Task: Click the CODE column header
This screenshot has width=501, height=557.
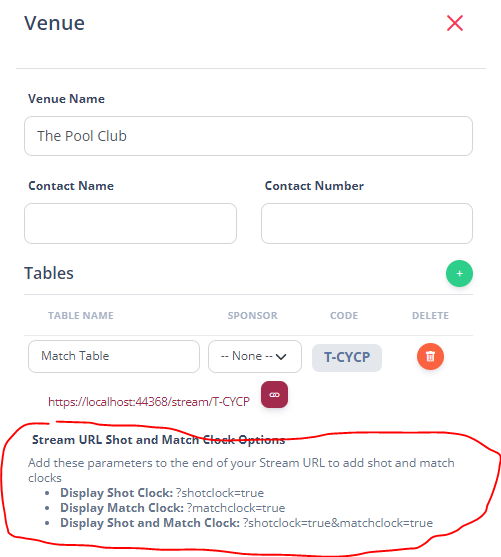Action: 344,315
